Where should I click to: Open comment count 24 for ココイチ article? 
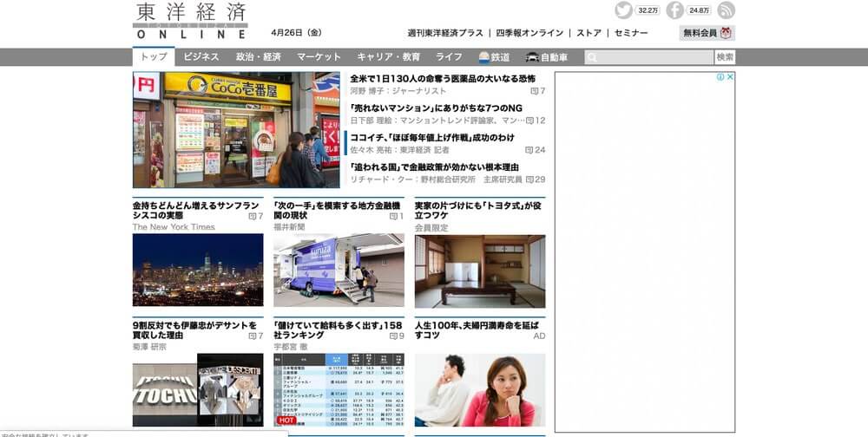coord(536,150)
